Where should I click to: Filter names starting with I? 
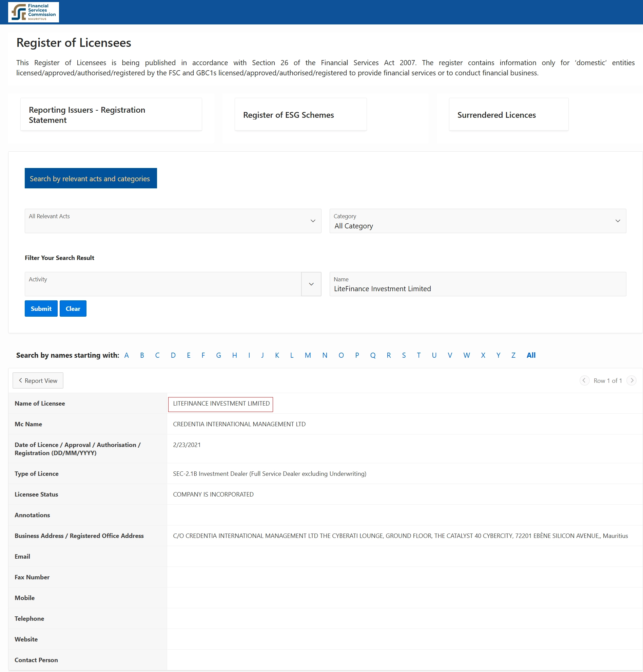pos(249,355)
